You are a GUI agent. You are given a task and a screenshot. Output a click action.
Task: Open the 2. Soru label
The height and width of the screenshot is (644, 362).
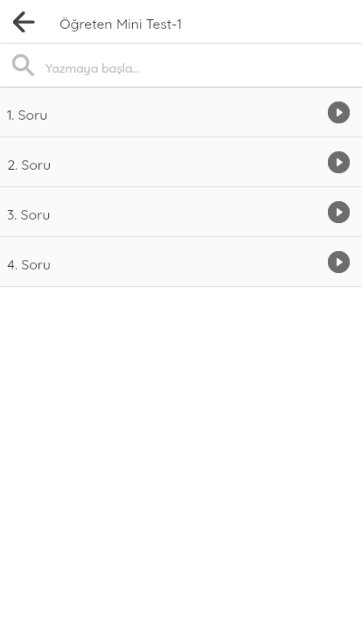pos(29,165)
